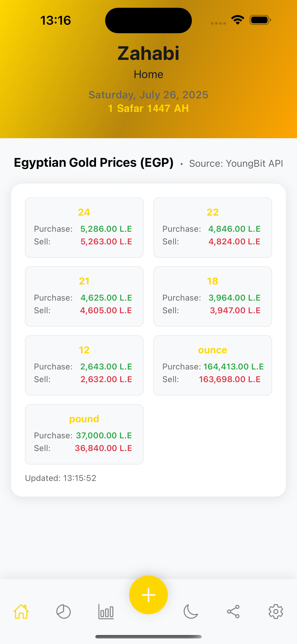Tap the Zahabi app title

148,53
